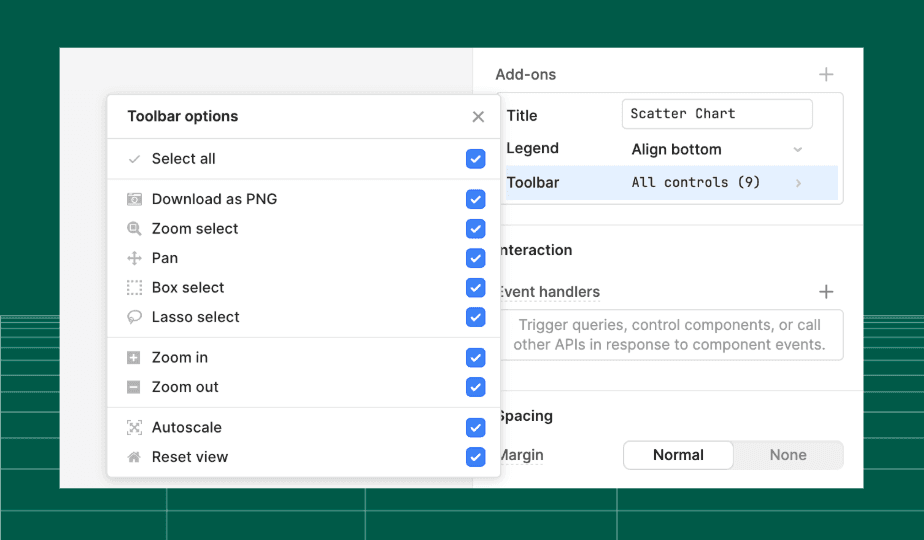Image resolution: width=924 pixels, height=540 pixels.
Task: Click the camera icon beside Download as PNG
Action: pyautogui.click(x=134, y=199)
